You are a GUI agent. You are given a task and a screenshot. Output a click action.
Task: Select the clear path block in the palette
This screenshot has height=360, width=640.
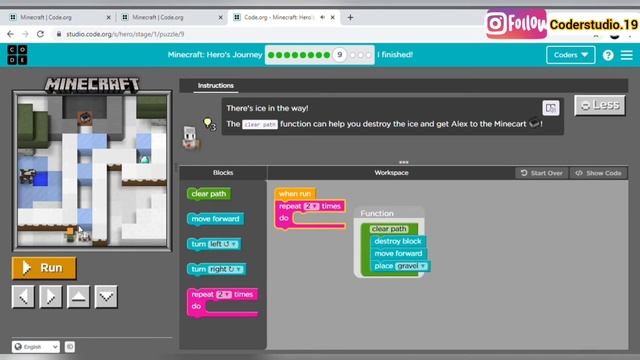tap(209, 194)
